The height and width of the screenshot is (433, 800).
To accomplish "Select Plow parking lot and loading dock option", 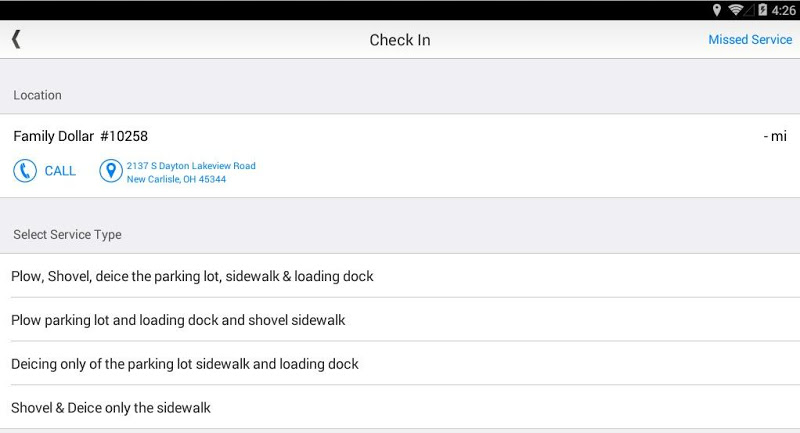I will (x=178, y=320).
